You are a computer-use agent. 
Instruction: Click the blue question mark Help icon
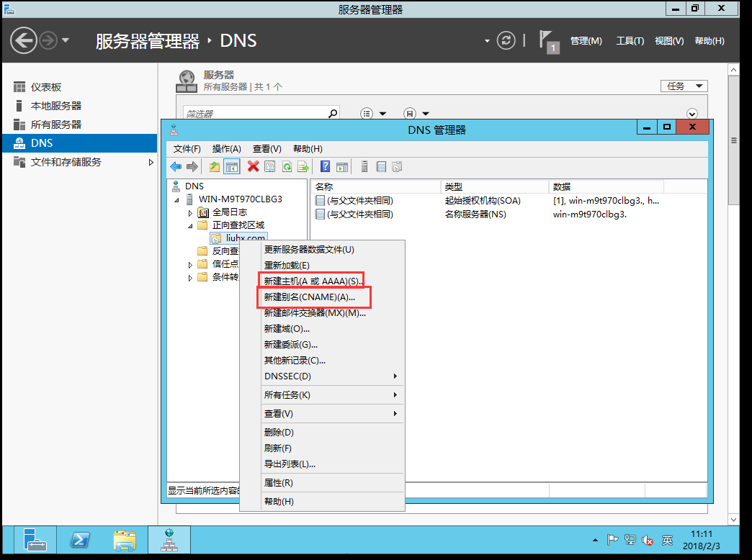click(325, 167)
